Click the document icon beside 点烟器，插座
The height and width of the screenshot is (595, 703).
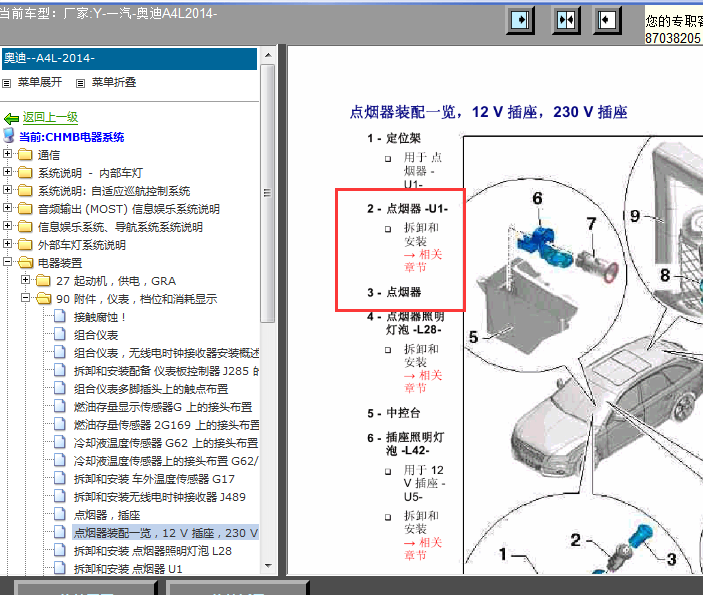[x=60, y=514]
